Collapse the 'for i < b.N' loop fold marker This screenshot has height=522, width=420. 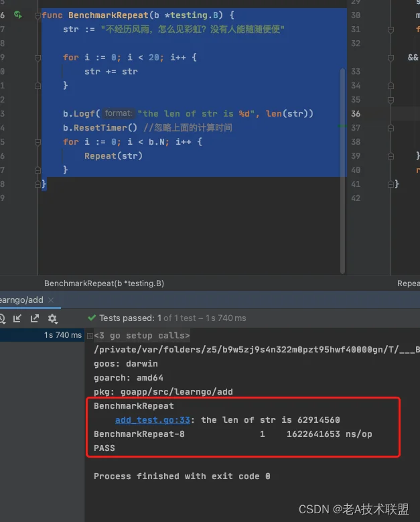38,142
